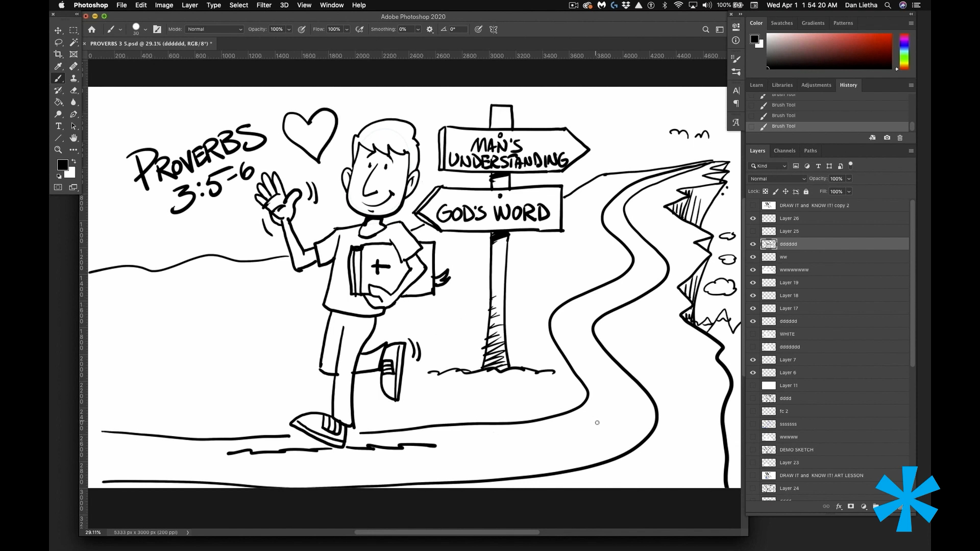
Task: Select the Type tool
Action: [x=58, y=126]
